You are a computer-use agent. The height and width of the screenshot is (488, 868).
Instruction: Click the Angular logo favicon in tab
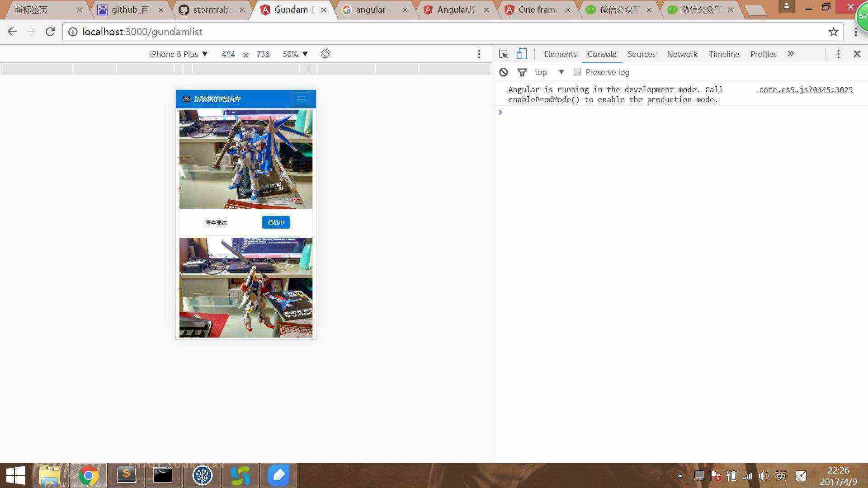263,9
